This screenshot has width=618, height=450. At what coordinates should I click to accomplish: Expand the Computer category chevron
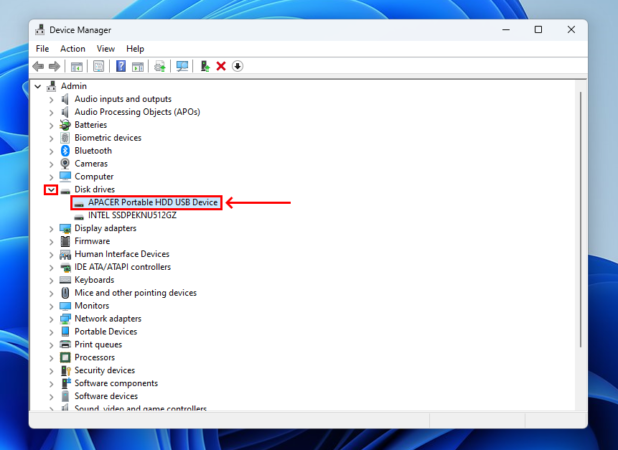coord(51,177)
